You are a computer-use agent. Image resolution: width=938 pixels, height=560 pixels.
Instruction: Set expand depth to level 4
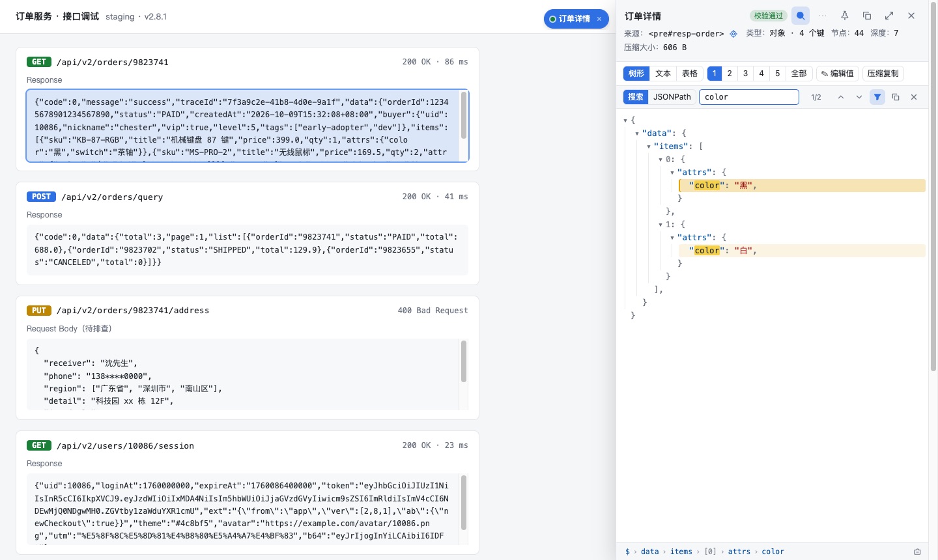click(761, 74)
